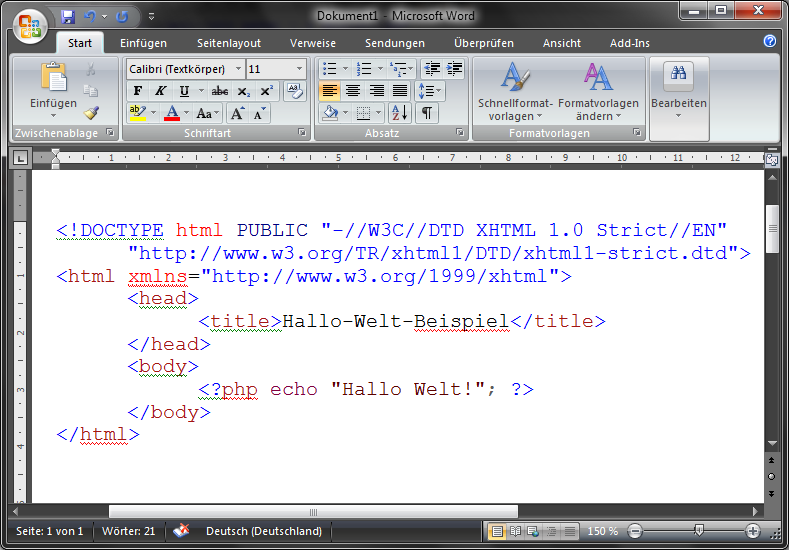Open font color dropdown arrow
The width and height of the screenshot is (789, 550).
[186, 113]
